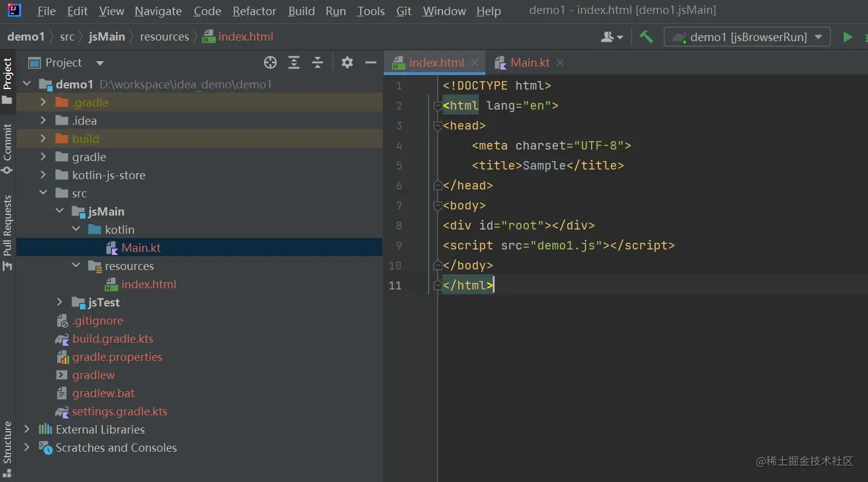
Task: Click the Expand All icon in Project panel
Action: (x=294, y=62)
